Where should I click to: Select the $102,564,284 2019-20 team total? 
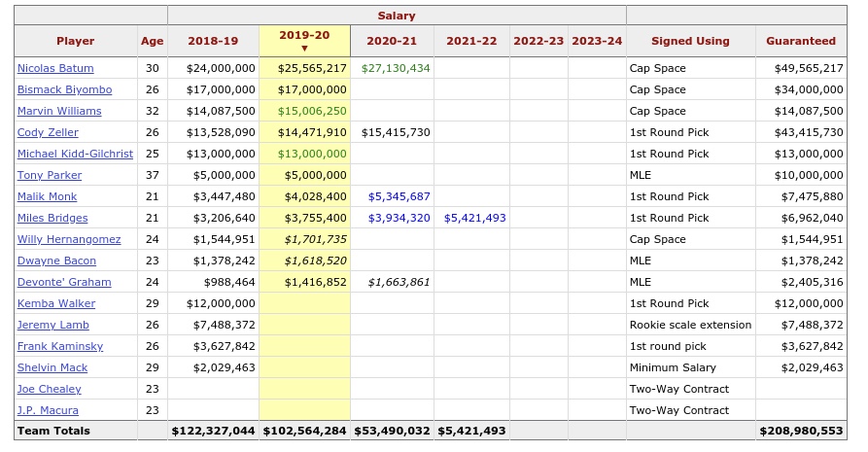click(x=304, y=431)
